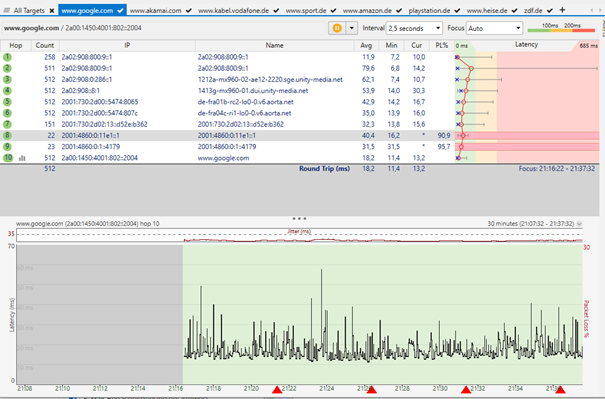Open the dropdown arrow beside the pause button

352,28
